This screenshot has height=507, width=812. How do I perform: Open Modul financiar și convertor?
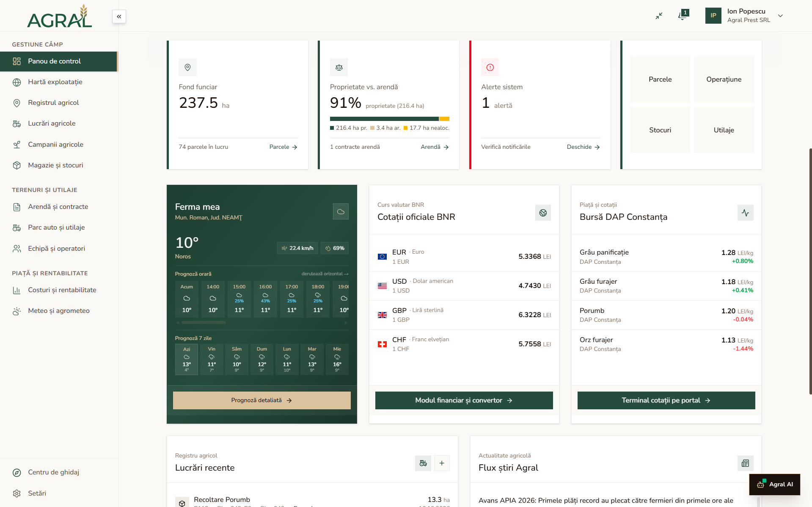[x=464, y=400]
